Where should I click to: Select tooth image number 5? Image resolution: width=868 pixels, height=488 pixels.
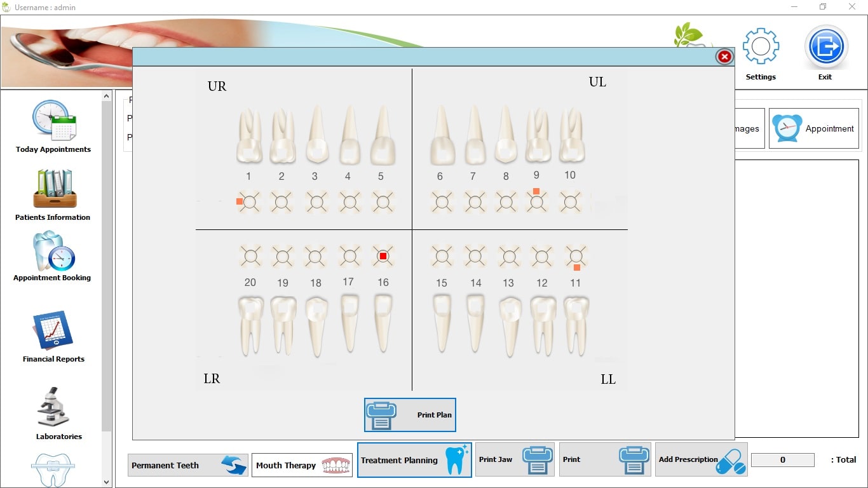pyautogui.click(x=382, y=134)
